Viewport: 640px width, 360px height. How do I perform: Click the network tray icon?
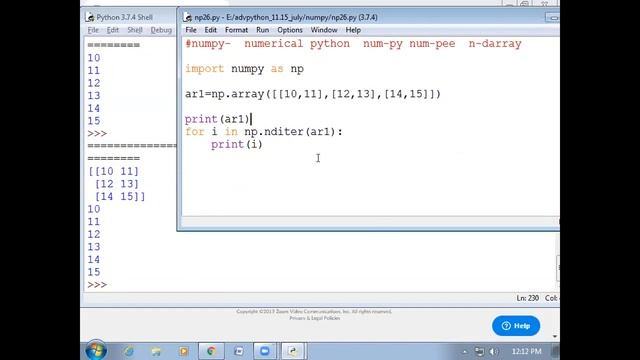click(480, 351)
